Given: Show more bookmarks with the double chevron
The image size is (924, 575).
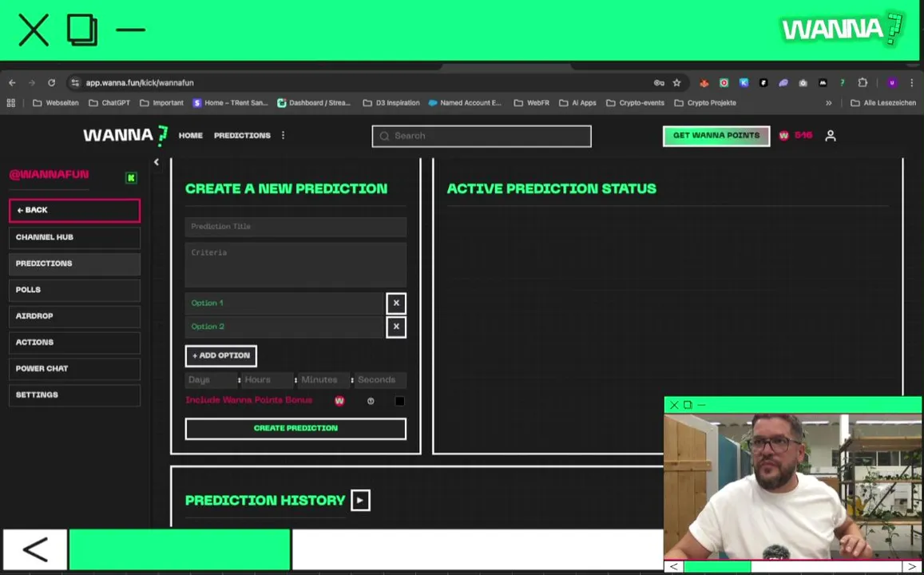Looking at the screenshot, I should point(828,103).
